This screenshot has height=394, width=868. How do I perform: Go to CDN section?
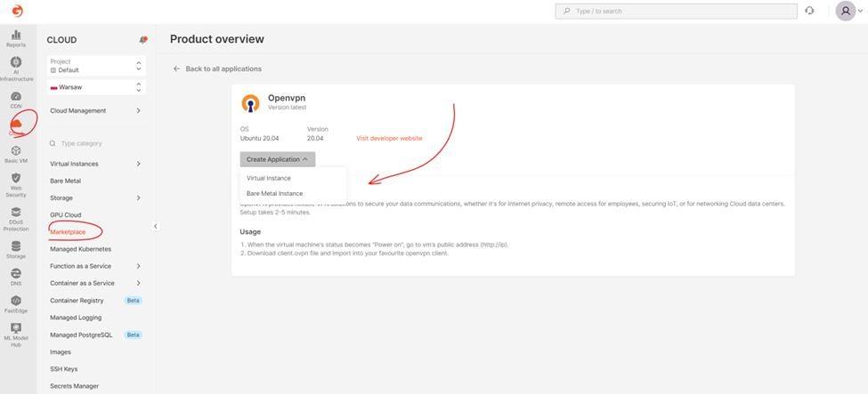tap(16, 101)
